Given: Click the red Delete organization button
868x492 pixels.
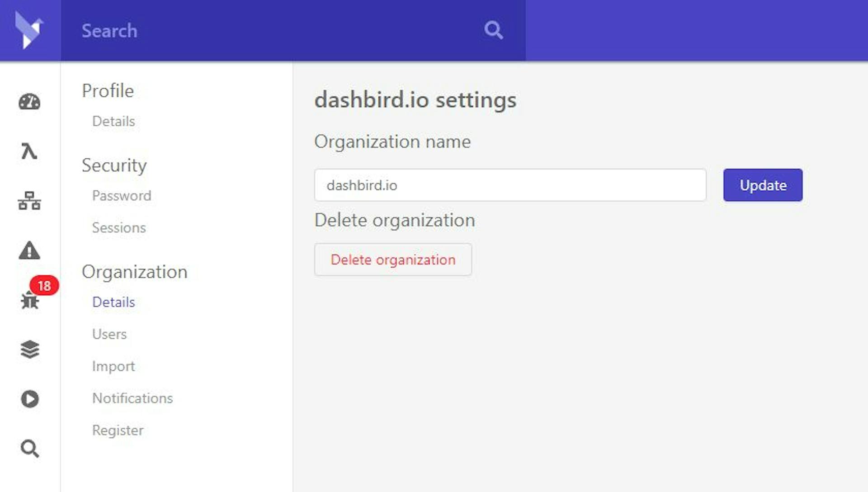Looking at the screenshot, I should [x=393, y=260].
